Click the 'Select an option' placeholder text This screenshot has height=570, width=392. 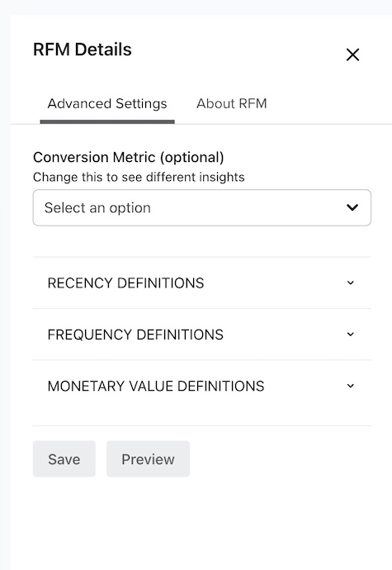(97, 208)
